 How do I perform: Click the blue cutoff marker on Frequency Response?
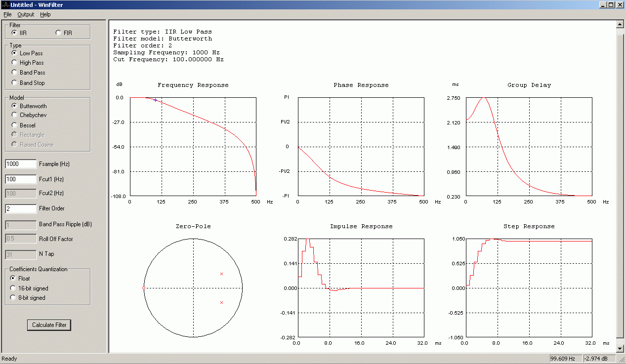(x=155, y=100)
